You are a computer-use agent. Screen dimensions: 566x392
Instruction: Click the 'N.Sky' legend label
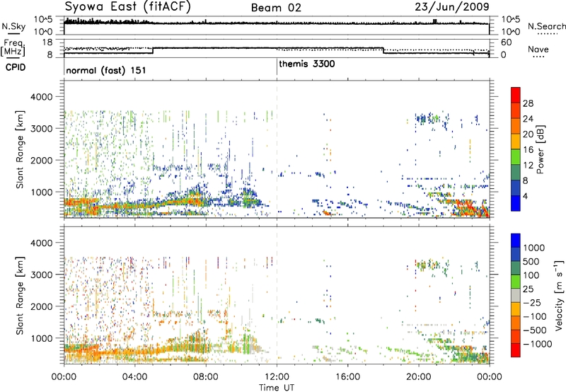[x=13, y=26]
